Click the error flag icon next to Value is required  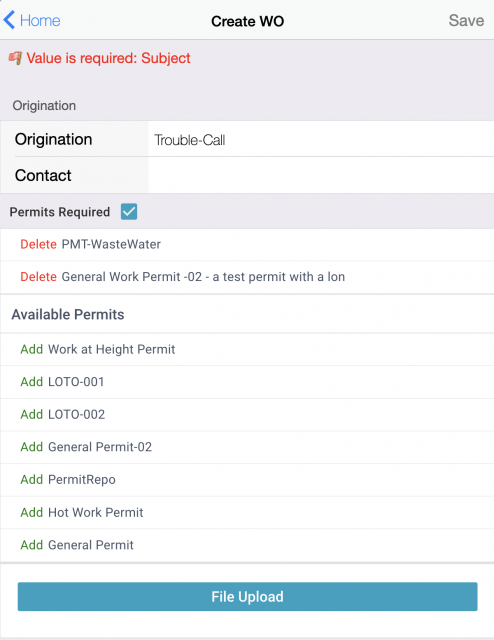tap(15, 58)
